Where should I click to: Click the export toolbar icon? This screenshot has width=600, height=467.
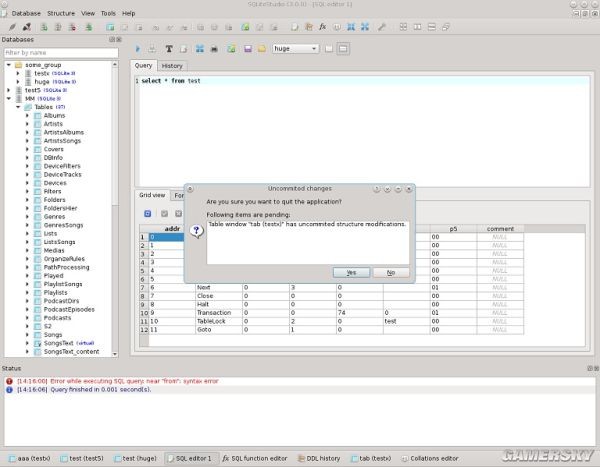(x=365, y=27)
